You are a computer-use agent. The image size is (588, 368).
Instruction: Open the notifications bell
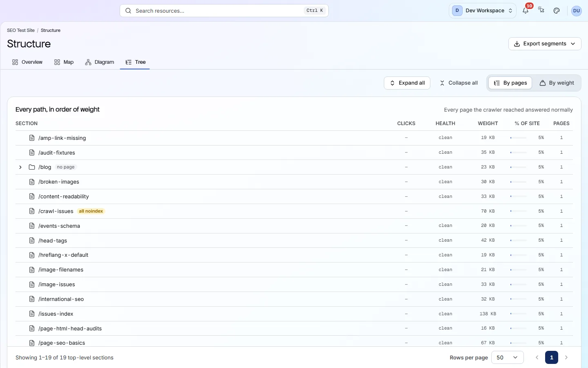(526, 11)
